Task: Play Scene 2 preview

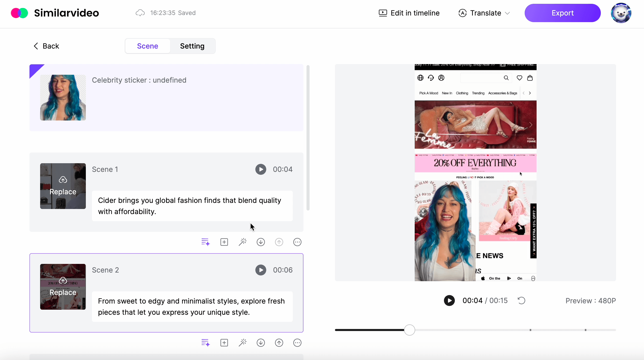Action: [x=261, y=270]
